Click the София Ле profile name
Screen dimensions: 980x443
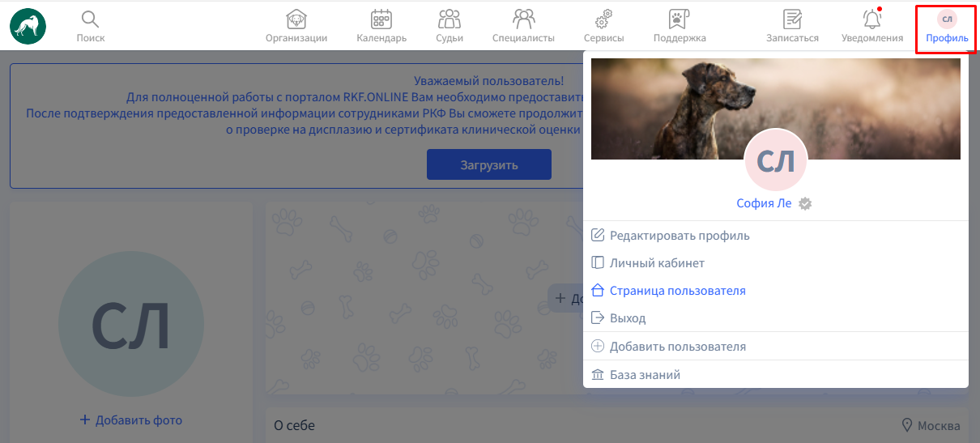click(764, 204)
